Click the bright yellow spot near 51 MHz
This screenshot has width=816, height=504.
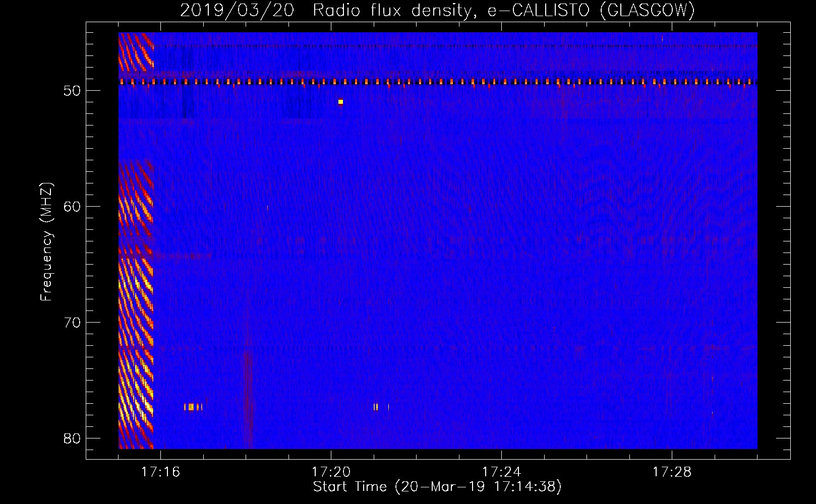click(341, 102)
